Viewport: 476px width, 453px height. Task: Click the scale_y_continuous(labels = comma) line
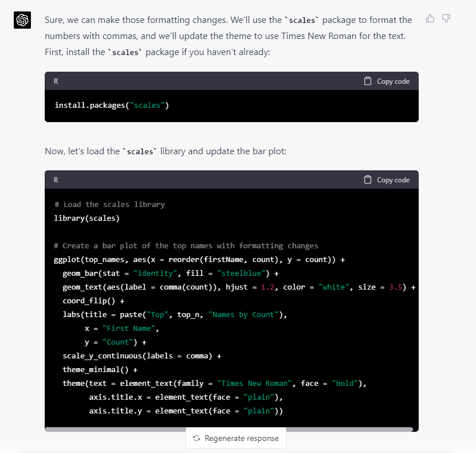click(x=142, y=356)
